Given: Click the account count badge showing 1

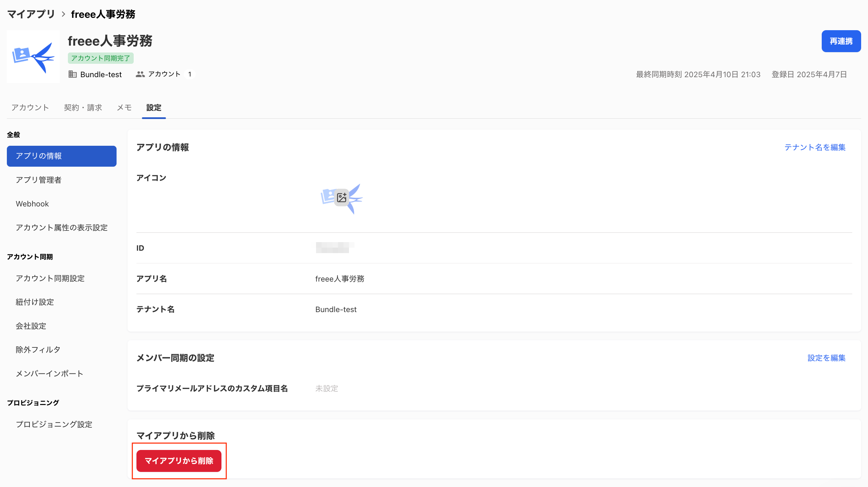Looking at the screenshot, I should pyautogui.click(x=190, y=74).
